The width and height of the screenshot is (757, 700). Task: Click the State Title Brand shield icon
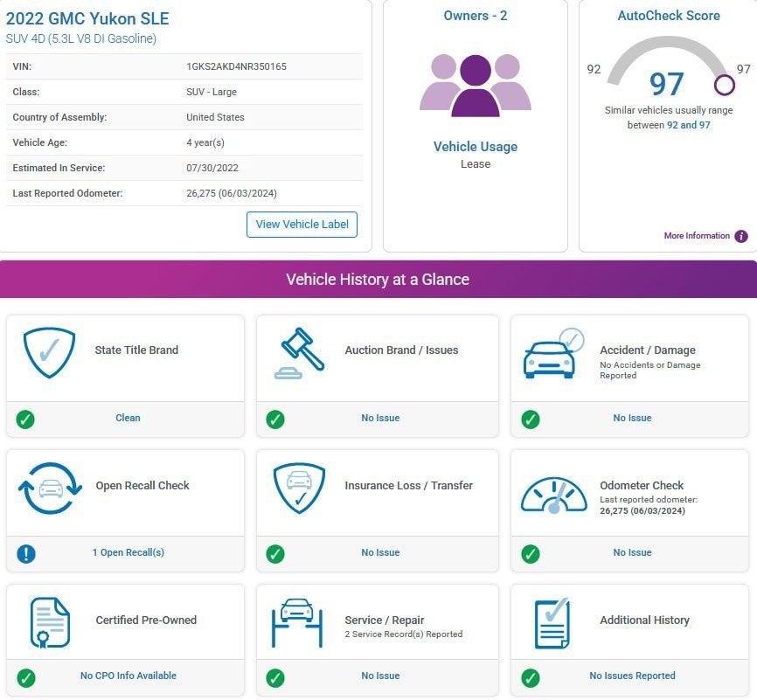[49, 352]
